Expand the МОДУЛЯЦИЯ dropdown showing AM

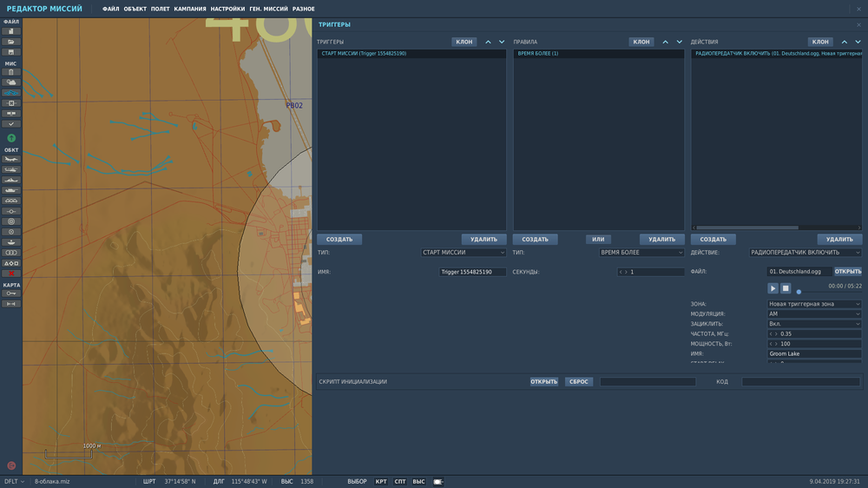point(813,313)
